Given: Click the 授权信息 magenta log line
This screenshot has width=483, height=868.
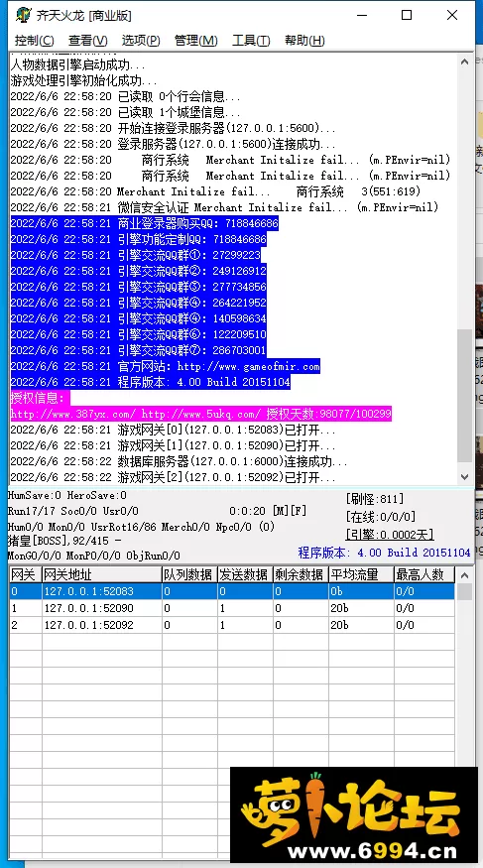Looking at the screenshot, I should (40, 398).
